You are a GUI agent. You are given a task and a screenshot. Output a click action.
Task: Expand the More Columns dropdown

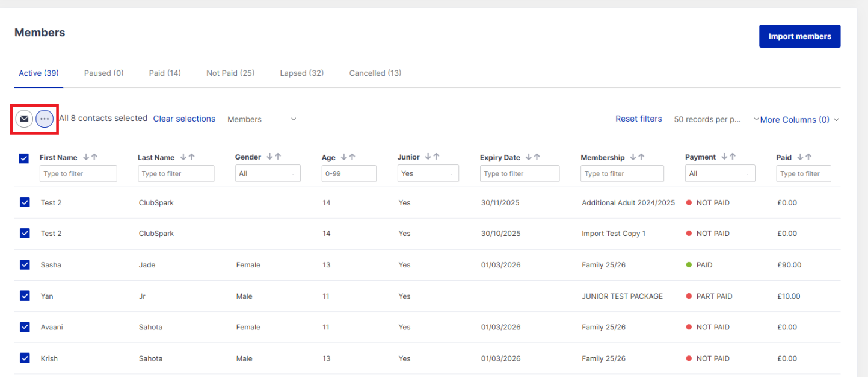point(799,120)
